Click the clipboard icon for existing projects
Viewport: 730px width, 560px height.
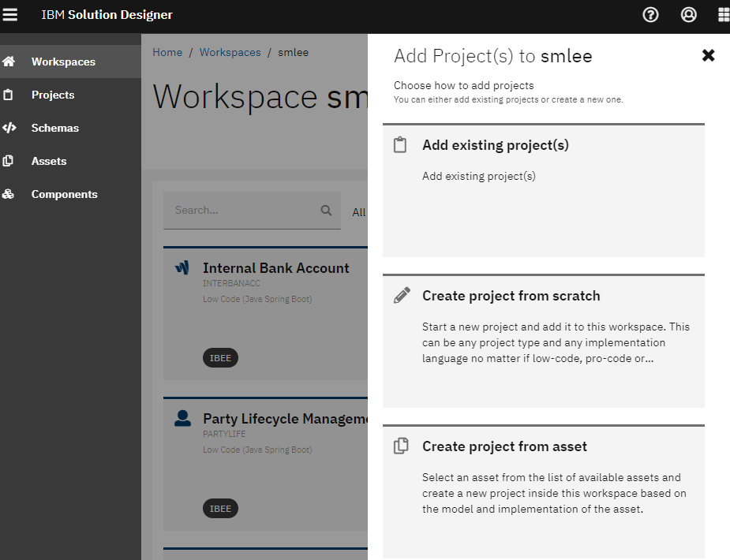click(400, 145)
